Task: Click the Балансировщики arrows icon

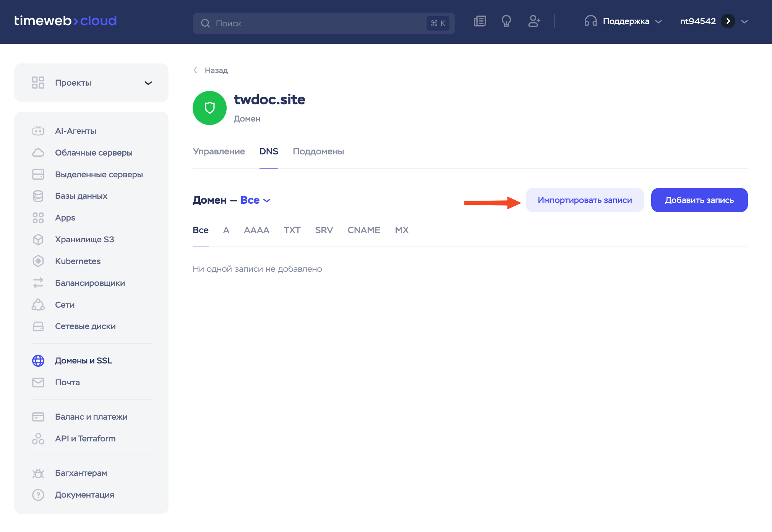Action: pos(38,283)
